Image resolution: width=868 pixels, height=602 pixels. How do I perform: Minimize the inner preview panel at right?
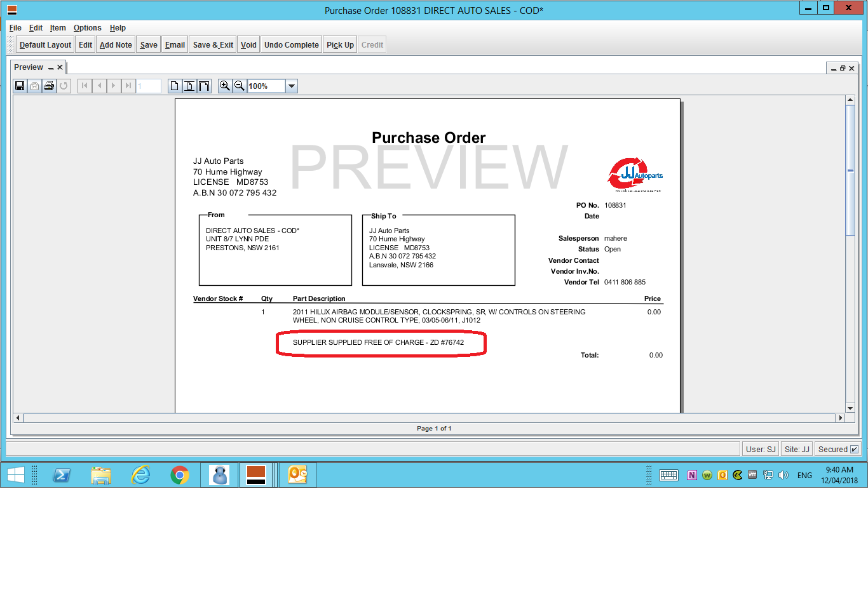click(x=834, y=69)
